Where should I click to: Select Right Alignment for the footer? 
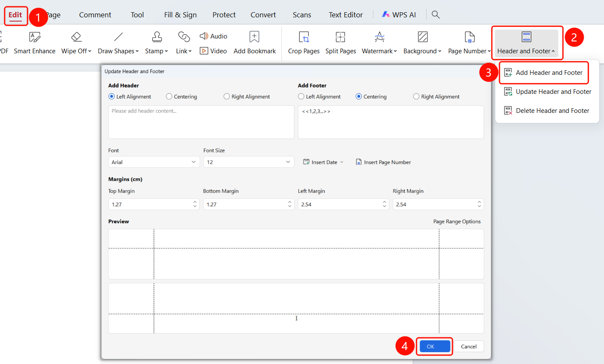[436, 97]
